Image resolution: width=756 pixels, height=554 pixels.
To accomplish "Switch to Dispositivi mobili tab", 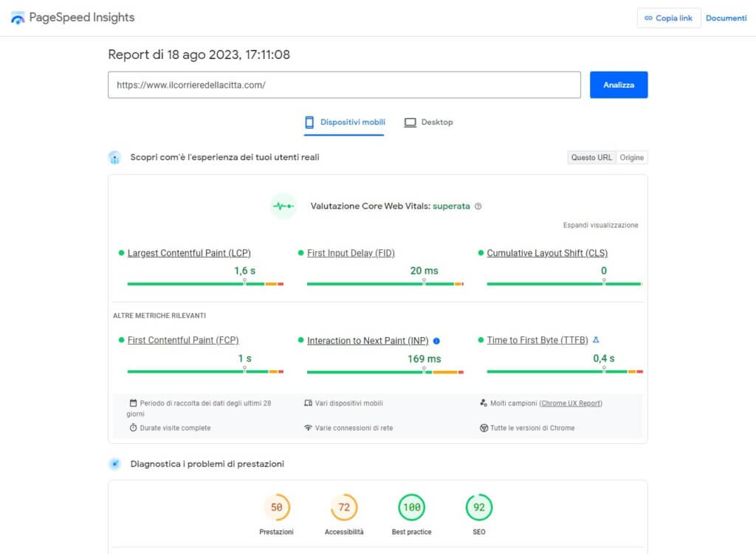I will (x=344, y=122).
